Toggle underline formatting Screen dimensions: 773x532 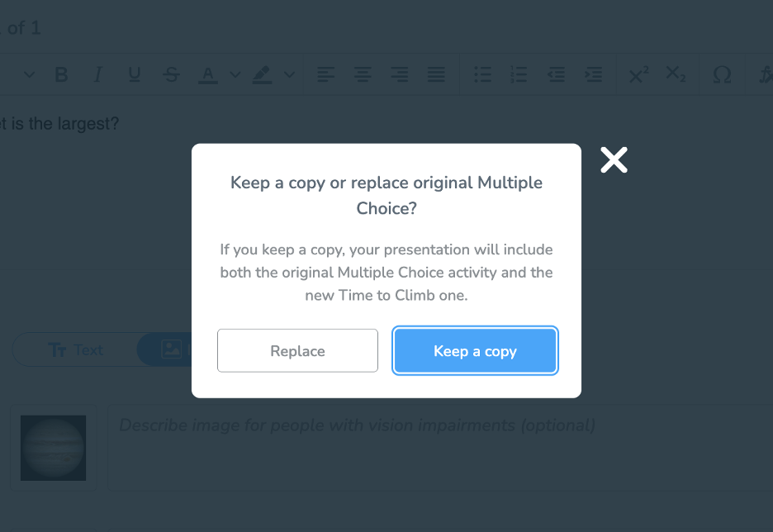[135, 75]
